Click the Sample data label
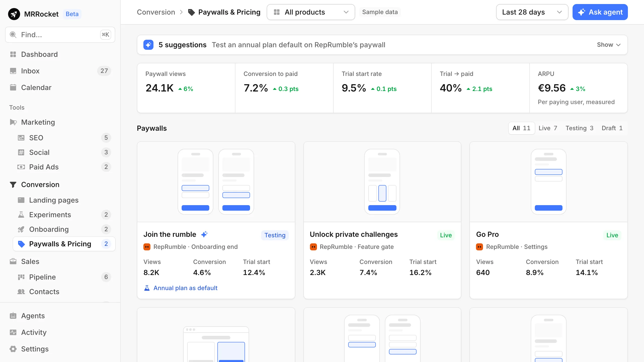Viewport: 644px width, 362px height. (380, 12)
